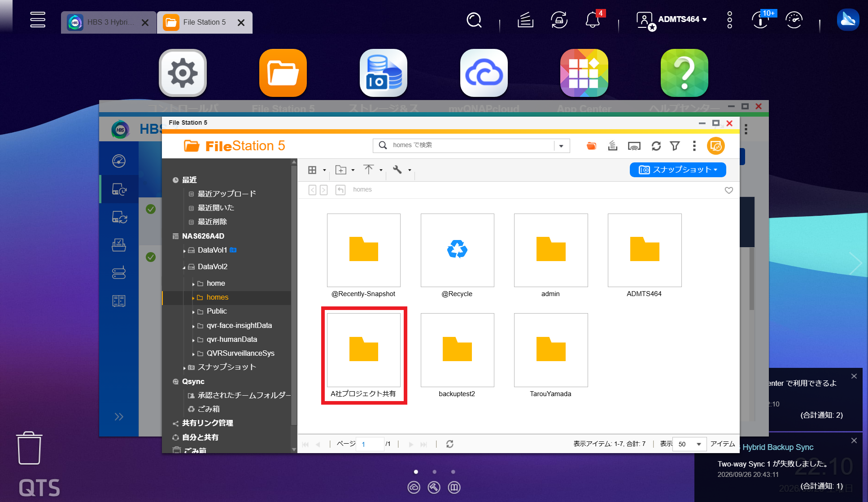Select 共有リンク管理 in sidebar

pos(207,423)
